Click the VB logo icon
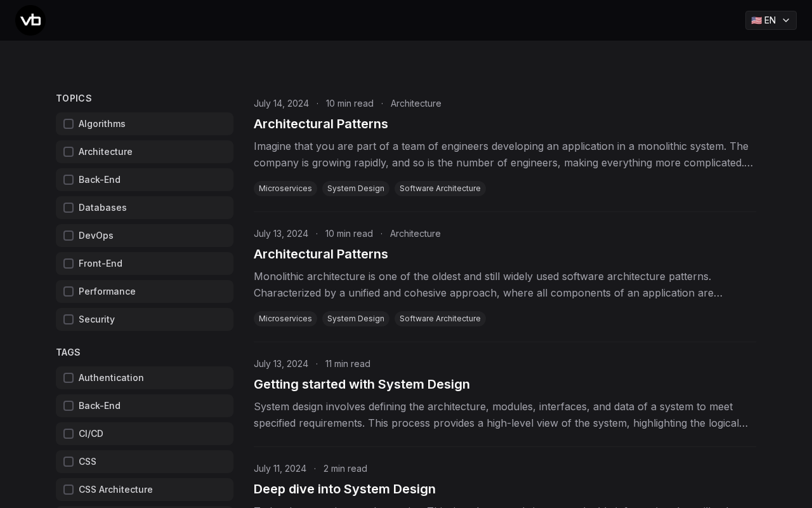 tap(30, 20)
